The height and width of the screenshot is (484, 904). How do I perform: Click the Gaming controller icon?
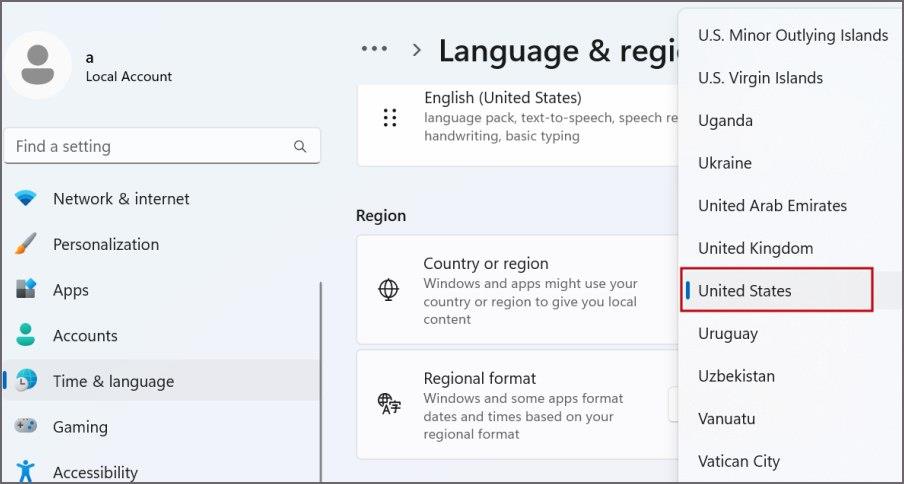26,426
